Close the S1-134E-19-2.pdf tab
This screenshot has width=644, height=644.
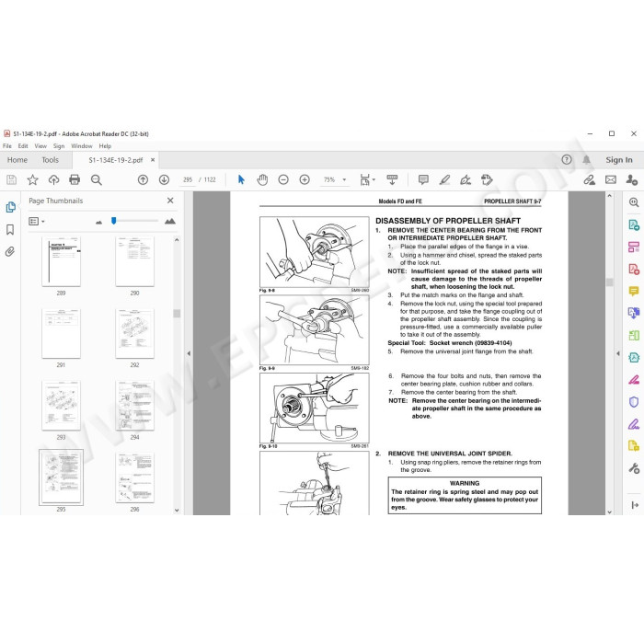pyautogui.click(x=153, y=160)
